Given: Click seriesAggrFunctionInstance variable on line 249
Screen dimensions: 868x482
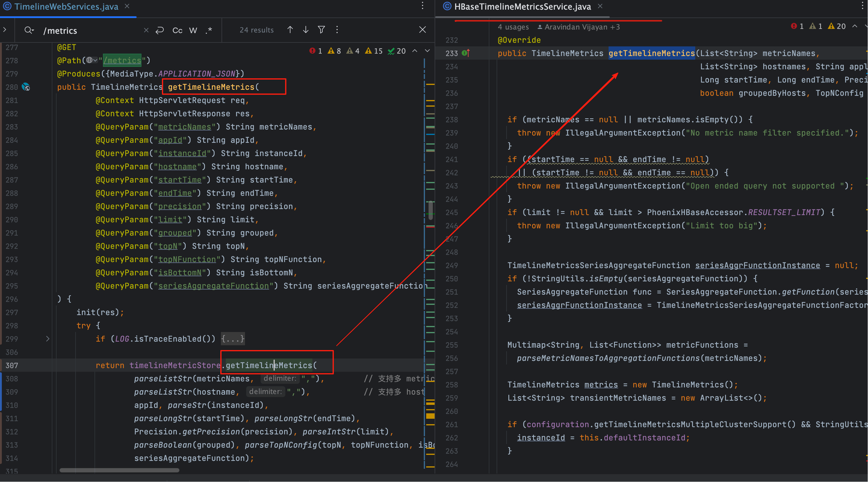Looking at the screenshot, I should (x=758, y=265).
